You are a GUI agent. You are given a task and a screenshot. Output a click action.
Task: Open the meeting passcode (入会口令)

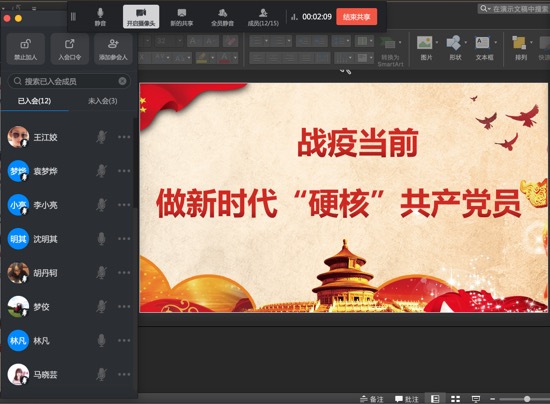(x=69, y=49)
